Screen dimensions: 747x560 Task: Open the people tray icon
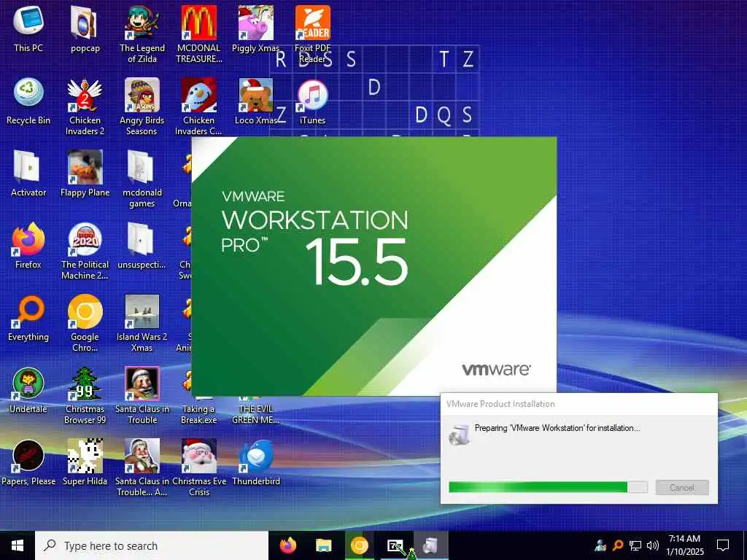point(600,545)
